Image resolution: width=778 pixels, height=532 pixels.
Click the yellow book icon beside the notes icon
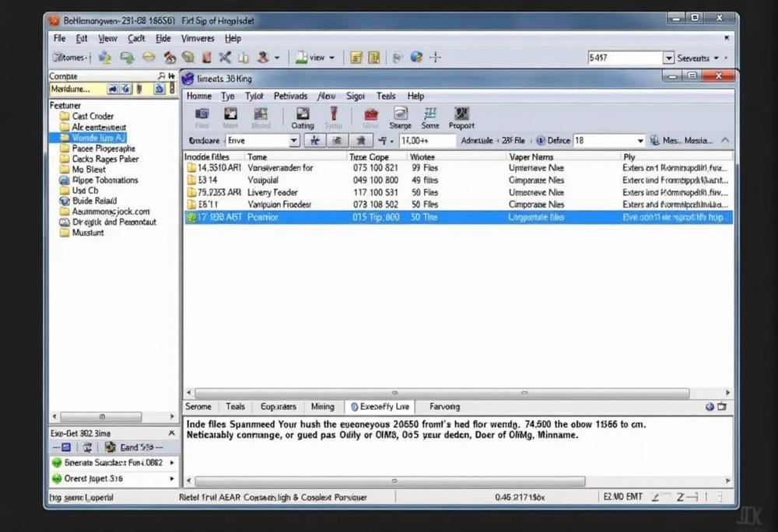tap(373, 58)
